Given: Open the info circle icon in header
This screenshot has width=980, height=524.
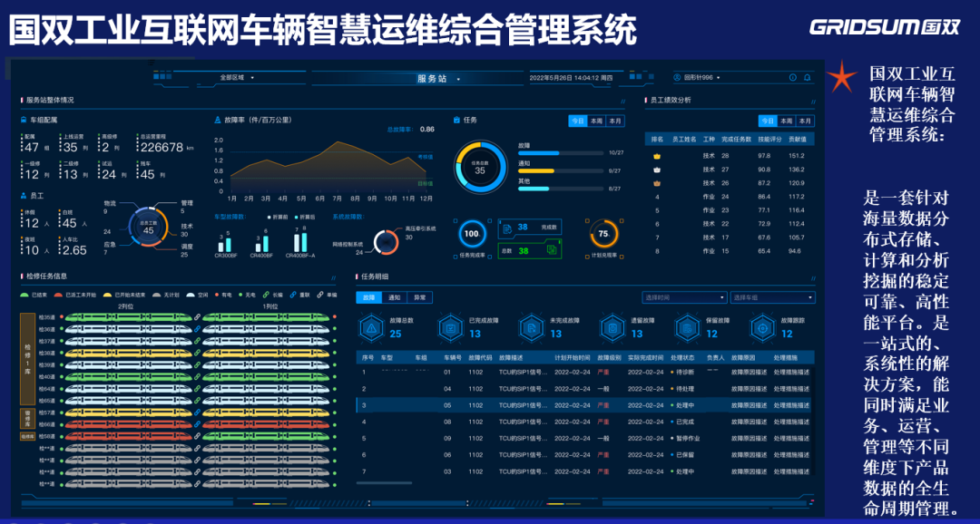Looking at the screenshot, I should 792,77.
